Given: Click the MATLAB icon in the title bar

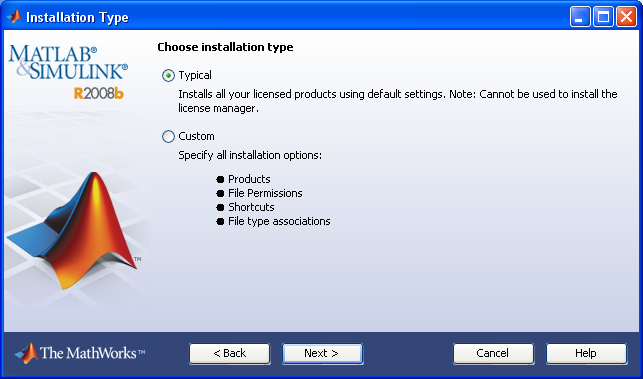Looking at the screenshot, I should 14,17.
